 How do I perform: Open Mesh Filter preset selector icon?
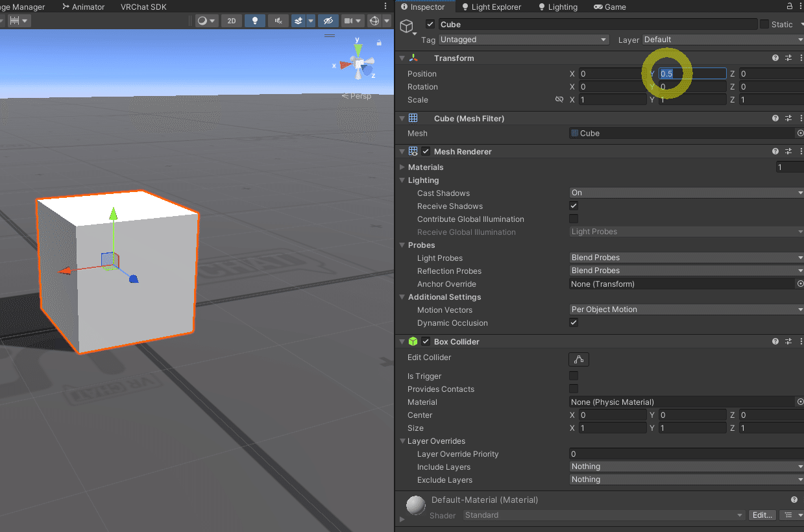click(x=788, y=119)
